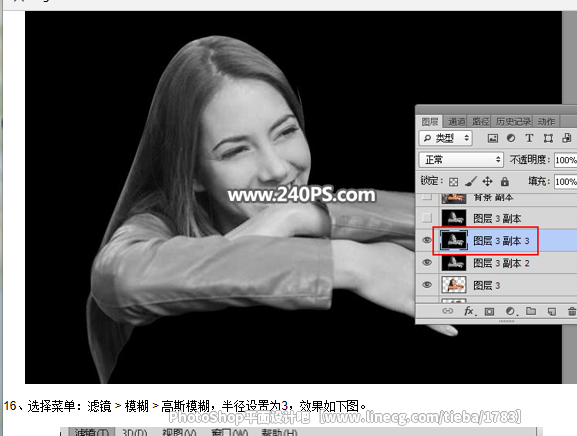Select thumbnail of 背景 副本 layer
The height and width of the screenshot is (436, 577).
coord(454,198)
